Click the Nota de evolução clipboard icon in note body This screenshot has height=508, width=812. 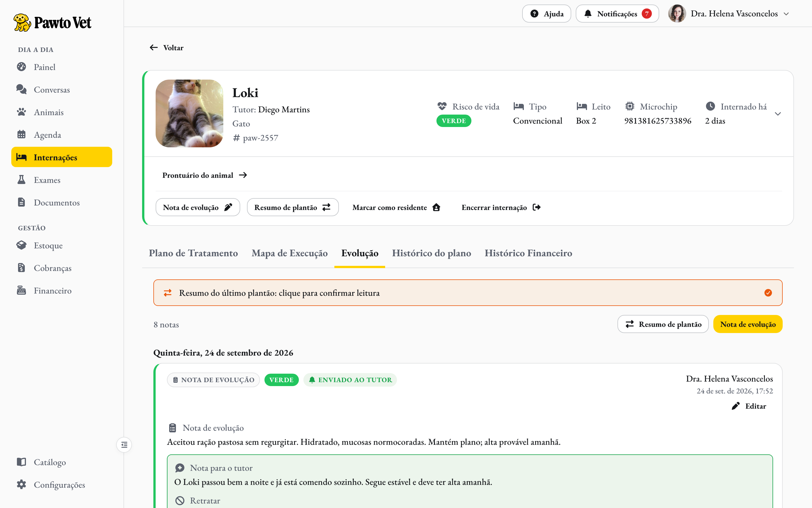coord(173,428)
